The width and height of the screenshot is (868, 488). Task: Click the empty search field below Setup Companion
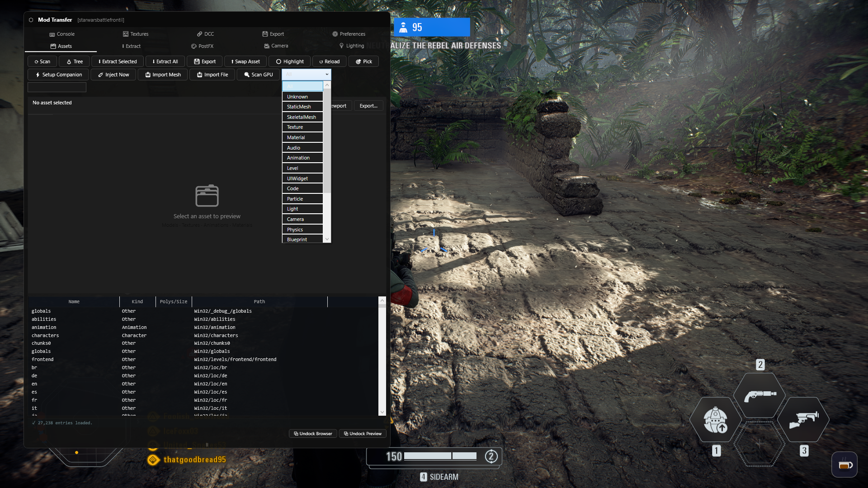pos(57,87)
